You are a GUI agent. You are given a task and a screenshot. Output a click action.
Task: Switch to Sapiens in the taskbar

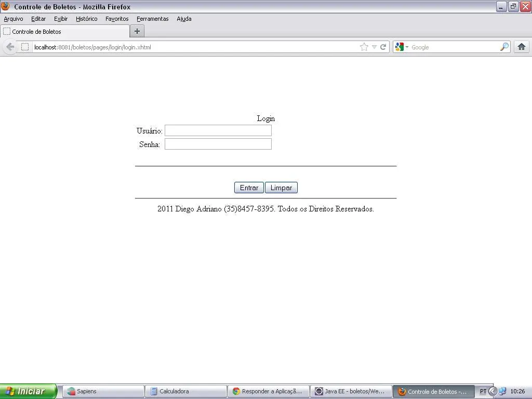point(103,391)
